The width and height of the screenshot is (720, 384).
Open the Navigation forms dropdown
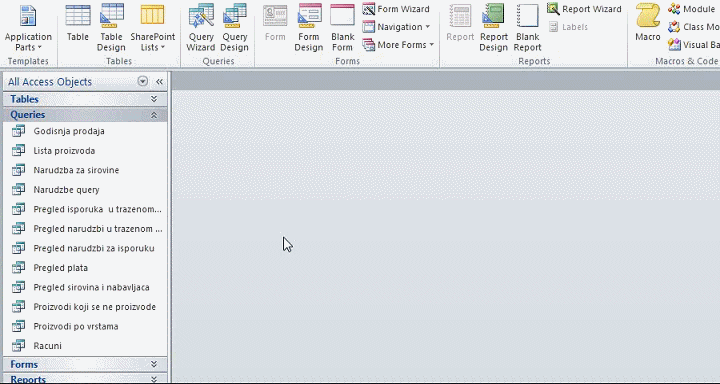(x=396, y=27)
